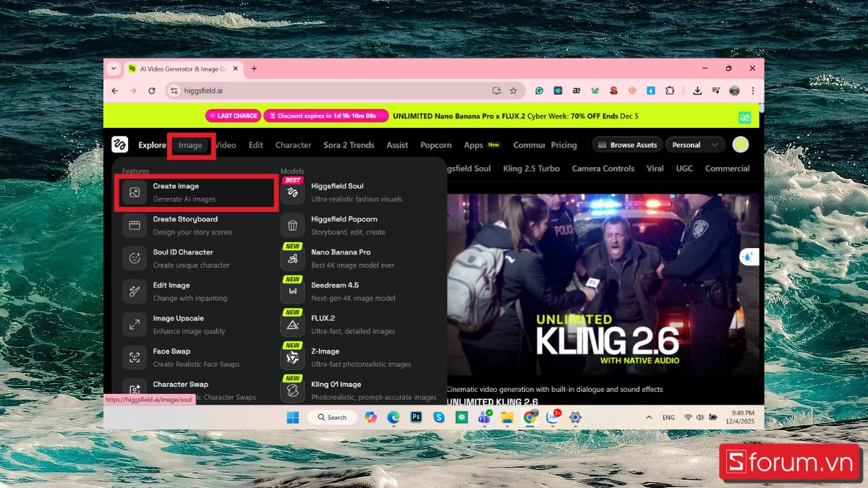Viewport: 868px width, 488px height.
Task: Click the Higgsfield logo icon
Action: (120, 145)
